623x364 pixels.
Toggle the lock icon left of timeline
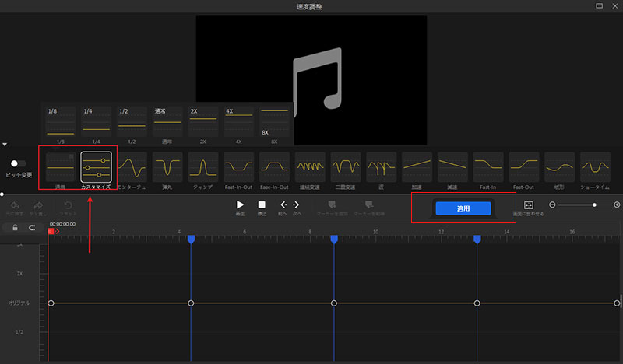click(x=15, y=227)
